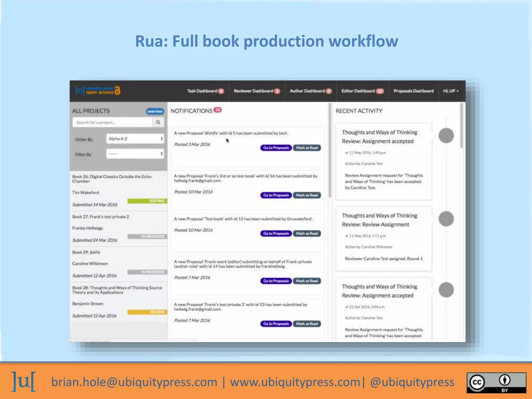Click the second Recent Activity timeline circle
Screen dimensions: 532x399
click(x=446, y=219)
